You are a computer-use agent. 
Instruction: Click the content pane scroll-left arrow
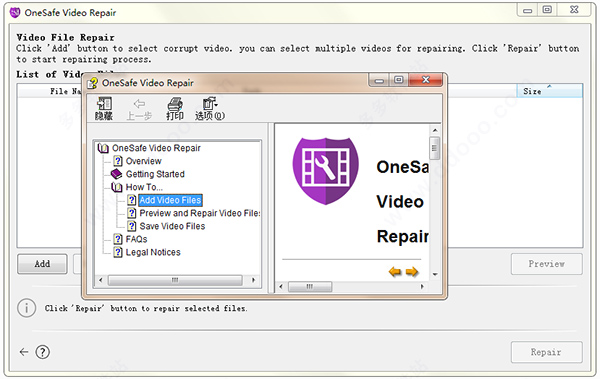(281, 287)
